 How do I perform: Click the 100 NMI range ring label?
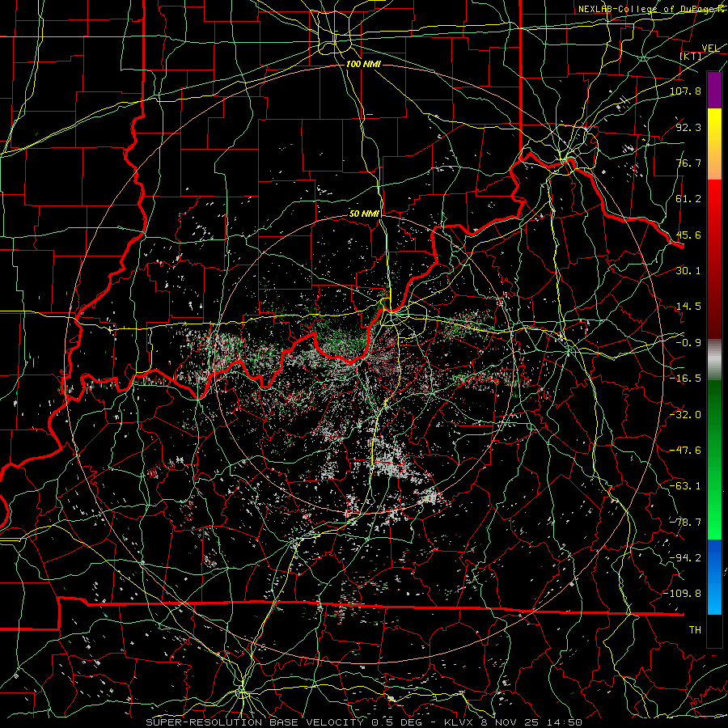click(363, 64)
